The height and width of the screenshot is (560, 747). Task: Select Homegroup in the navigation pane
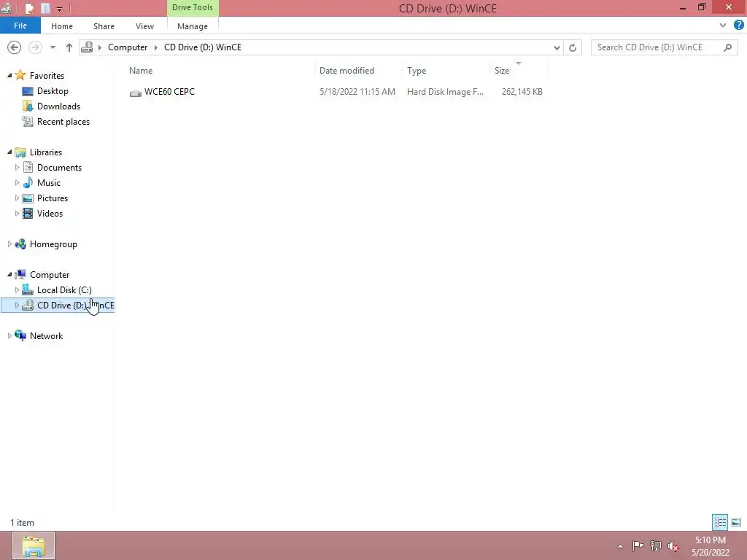(53, 244)
